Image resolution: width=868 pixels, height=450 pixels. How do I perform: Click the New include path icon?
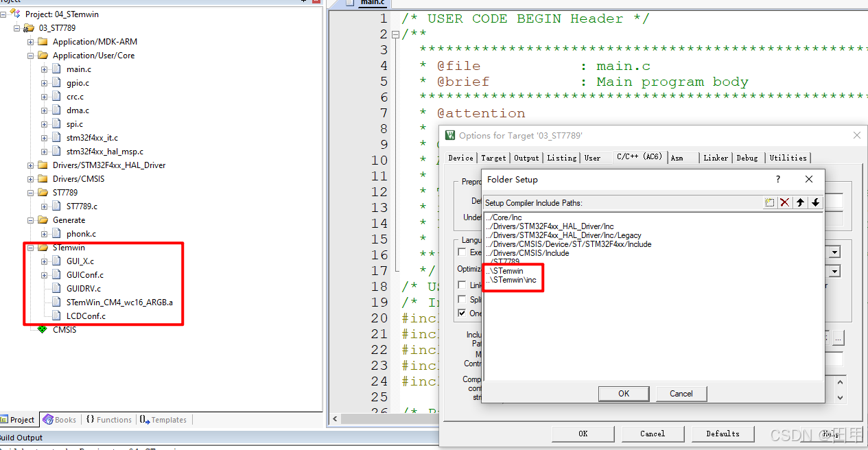point(770,202)
